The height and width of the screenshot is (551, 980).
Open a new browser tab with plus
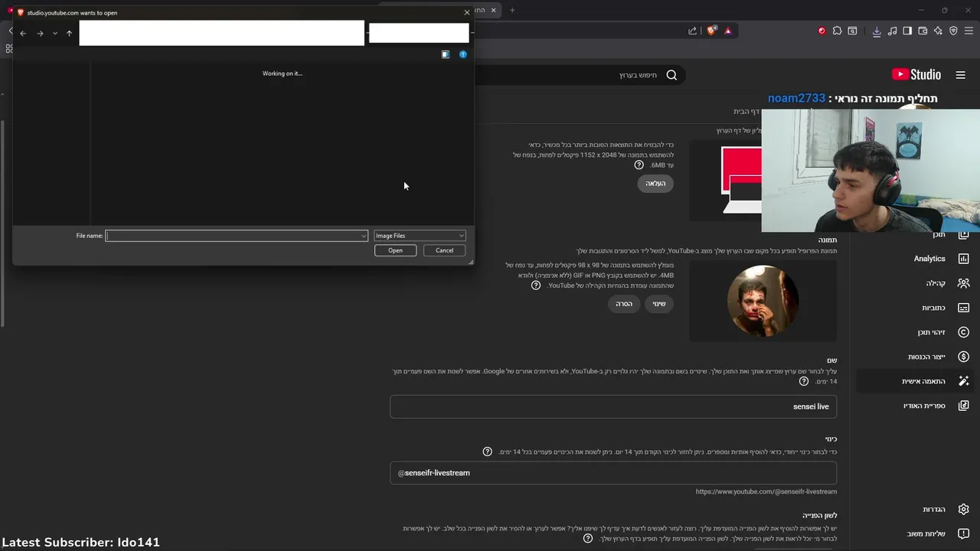pyautogui.click(x=512, y=10)
